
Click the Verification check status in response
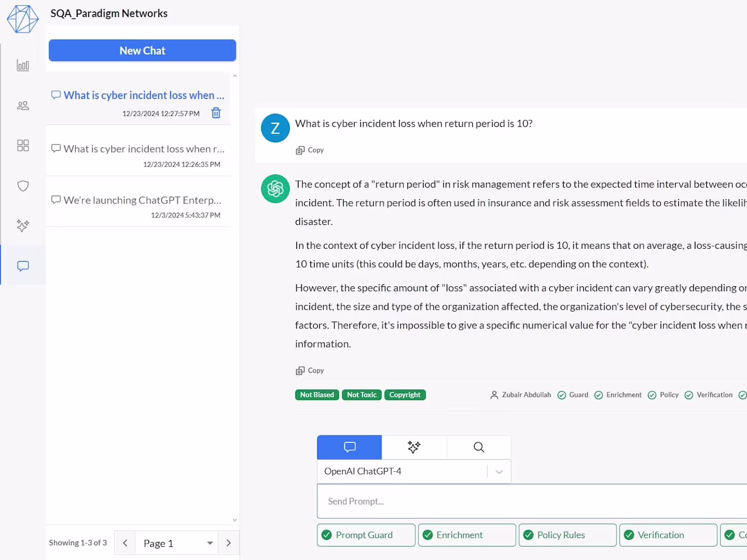click(x=709, y=395)
